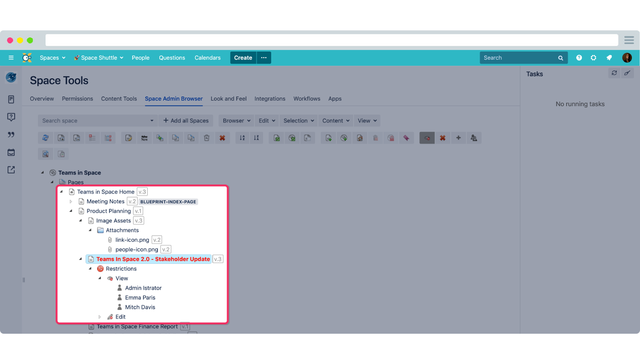Switch to the Permissions tab
The height and width of the screenshot is (364, 640).
pos(77,99)
